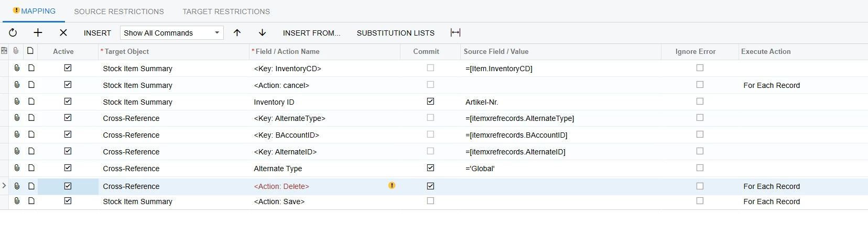Add a new row with plus icon
Screen dimensions: 868x235
(38, 32)
